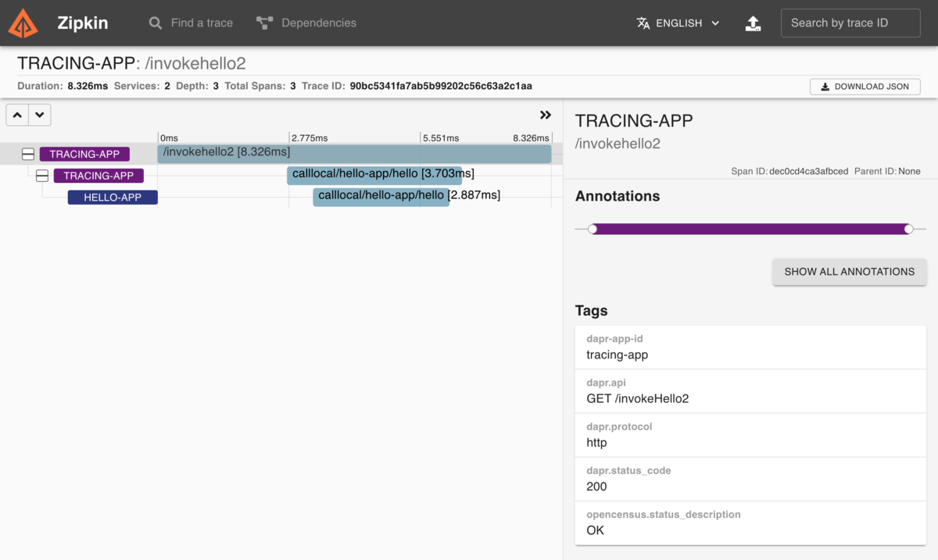
Task: Click SHOW ALL ANNOTATIONS button
Action: point(850,272)
